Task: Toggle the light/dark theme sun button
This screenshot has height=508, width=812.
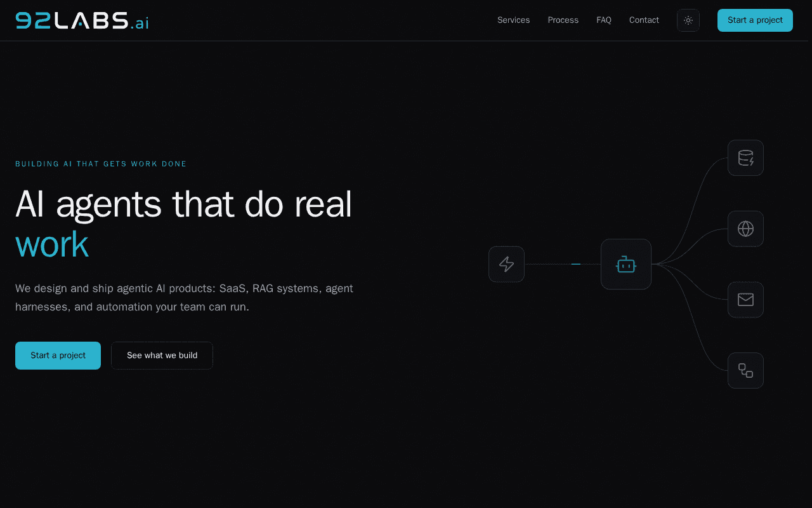Action: (688, 20)
